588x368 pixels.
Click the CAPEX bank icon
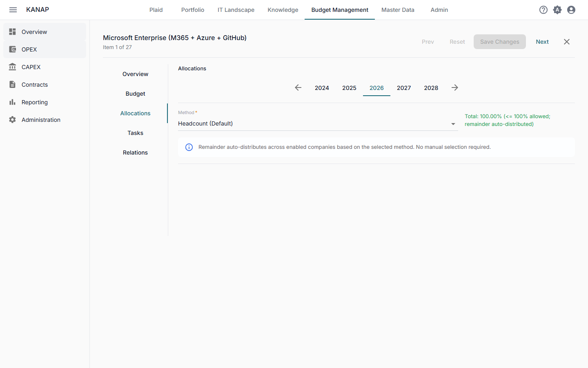point(13,67)
